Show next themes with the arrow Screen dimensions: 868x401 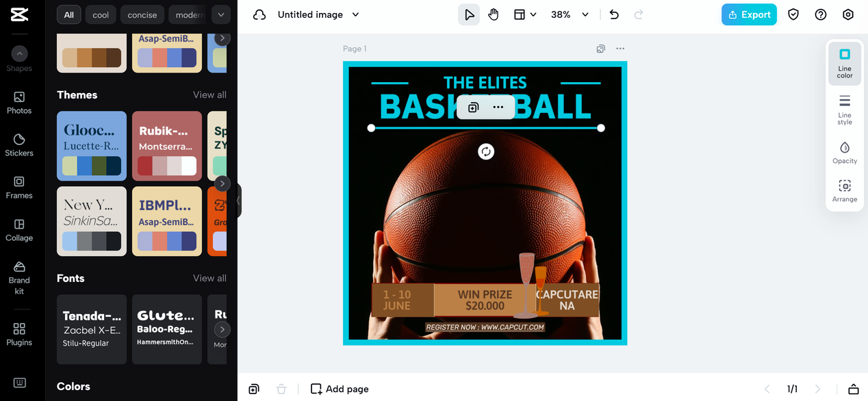pyautogui.click(x=222, y=183)
